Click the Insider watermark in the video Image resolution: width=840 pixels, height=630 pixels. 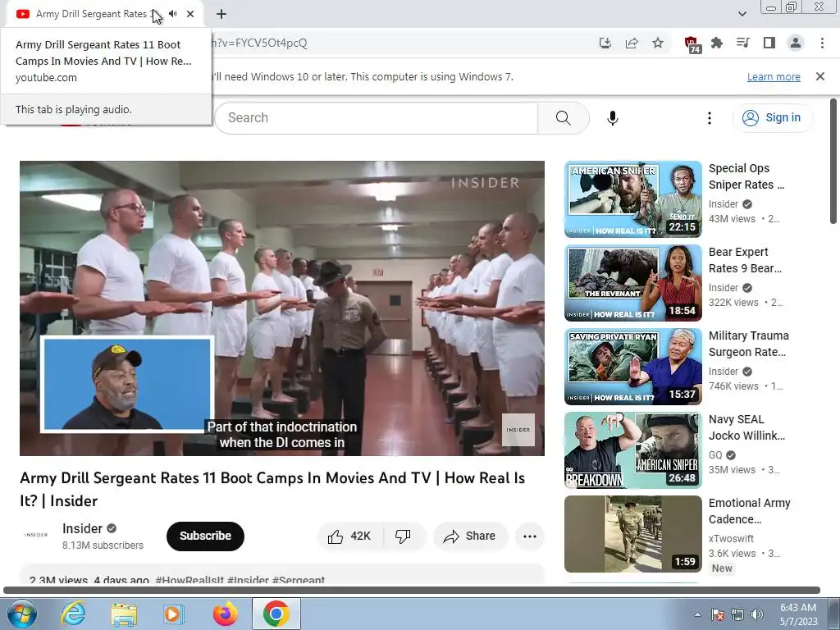[x=518, y=430]
